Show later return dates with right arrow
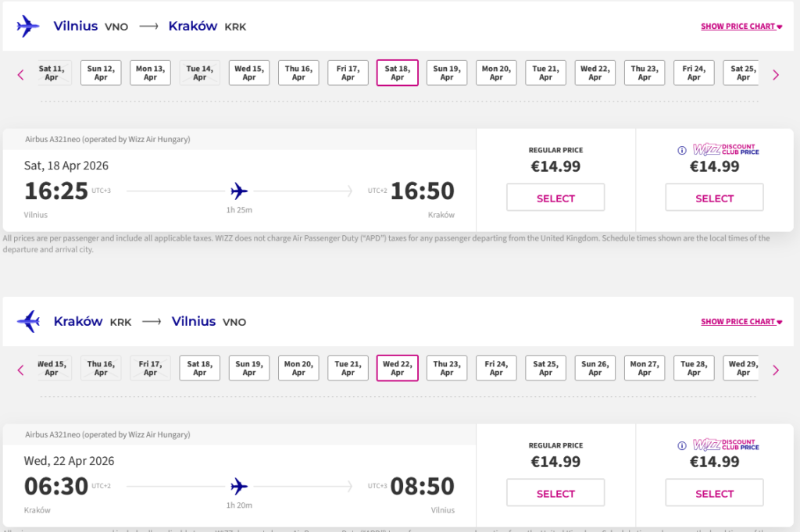Image resolution: width=800 pixels, height=532 pixels. pos(776,370)
